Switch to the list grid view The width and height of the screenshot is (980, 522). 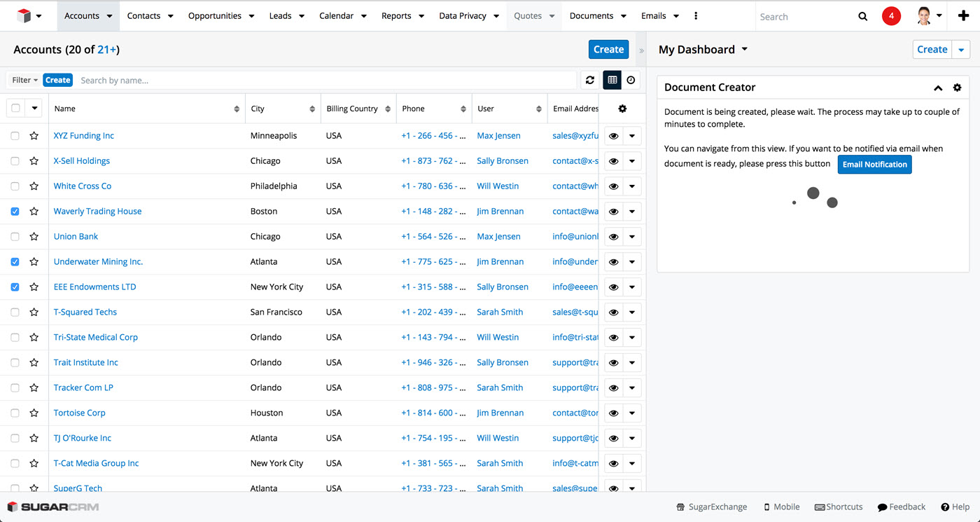point(612,81)
